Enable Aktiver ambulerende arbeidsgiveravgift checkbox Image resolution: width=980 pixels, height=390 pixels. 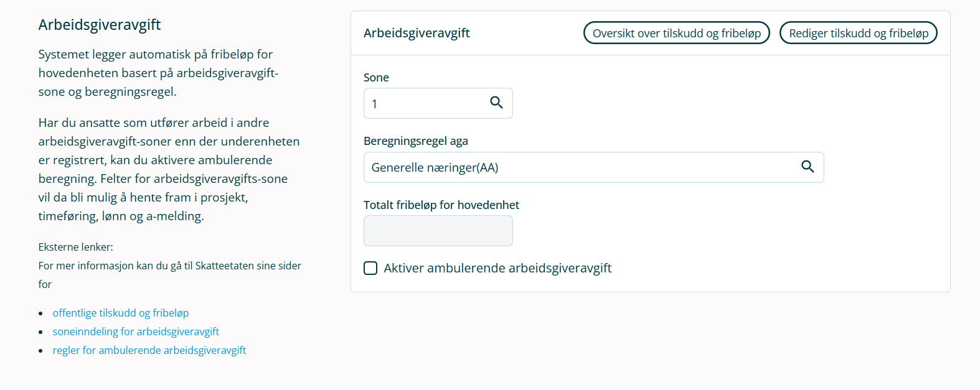click(x=370, y=268)
